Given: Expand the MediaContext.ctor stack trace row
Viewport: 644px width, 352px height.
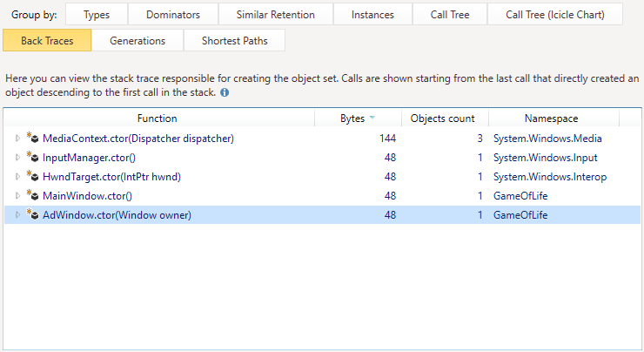Looking at the screenshot, I should click(17, 138).
